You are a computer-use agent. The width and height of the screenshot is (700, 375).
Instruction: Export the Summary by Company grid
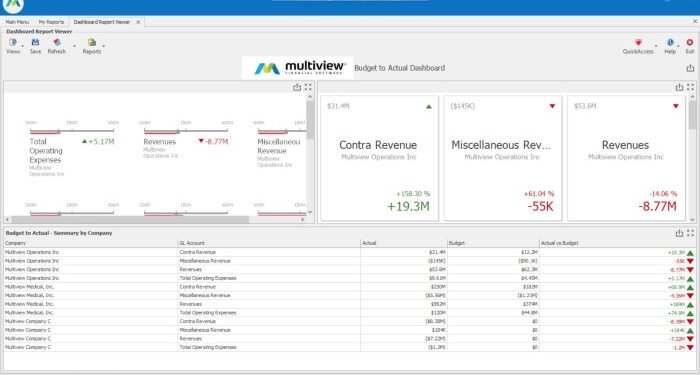[679, 233]
